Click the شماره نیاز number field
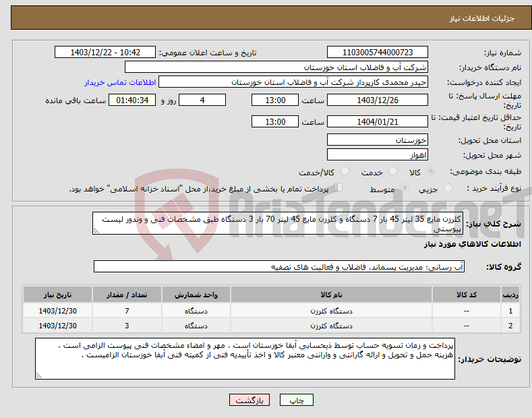Viewport: 532px width, 418px height. pos(378,53)
